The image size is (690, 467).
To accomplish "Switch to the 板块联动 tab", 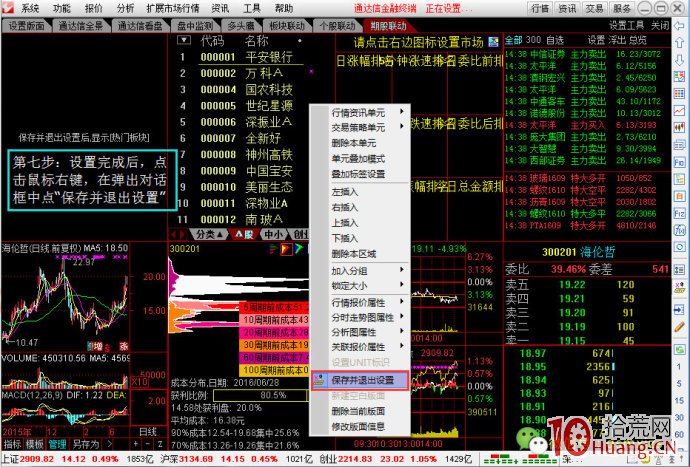I will coord(287,26).
